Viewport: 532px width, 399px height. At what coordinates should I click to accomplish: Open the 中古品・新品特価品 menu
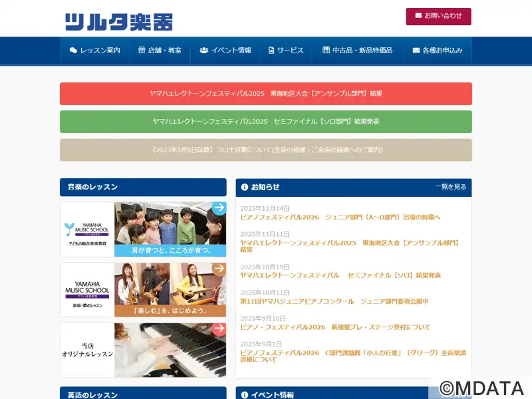(357, 51)
